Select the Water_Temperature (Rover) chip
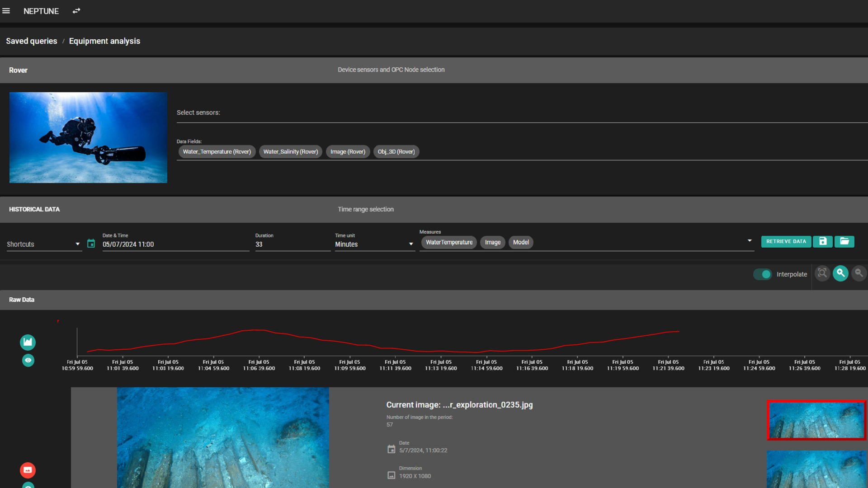This screenshot has height=488, width=868. [x=217, y=152]
